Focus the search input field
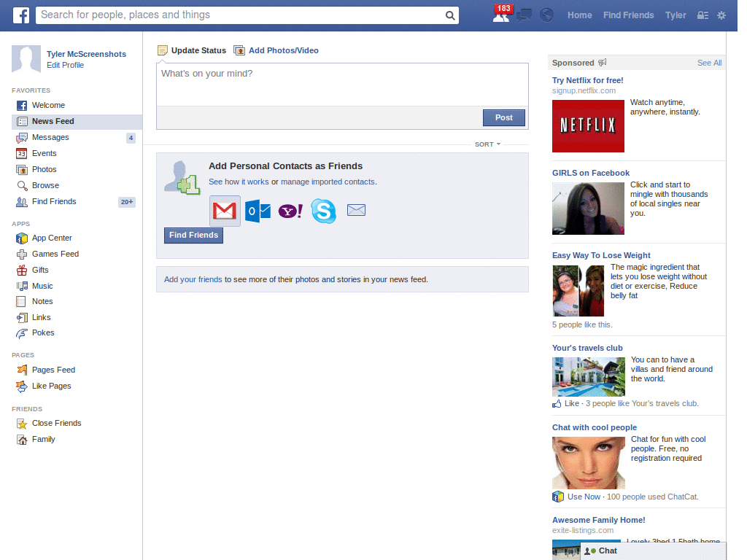Viewport: 747px width, 560px height. 241,15
